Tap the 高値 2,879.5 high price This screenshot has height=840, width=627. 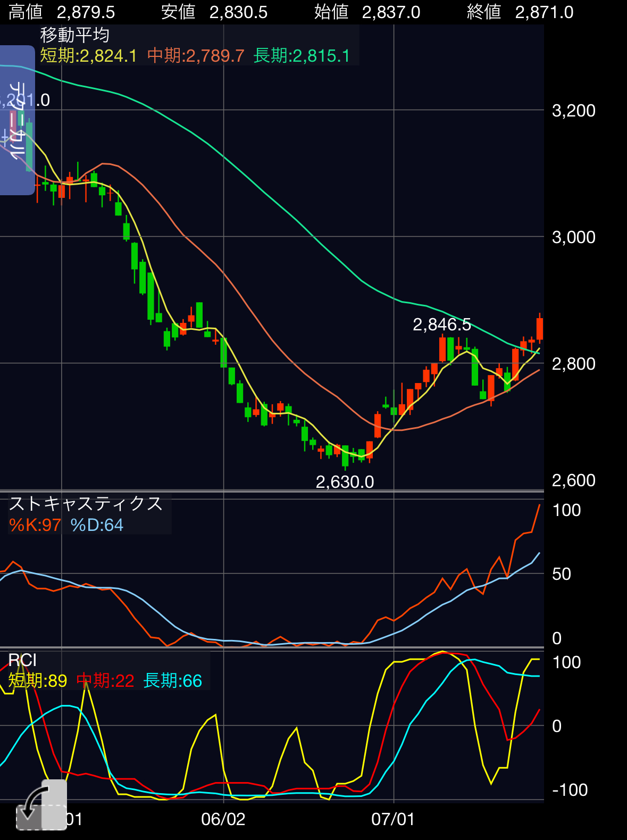(62, 12)
